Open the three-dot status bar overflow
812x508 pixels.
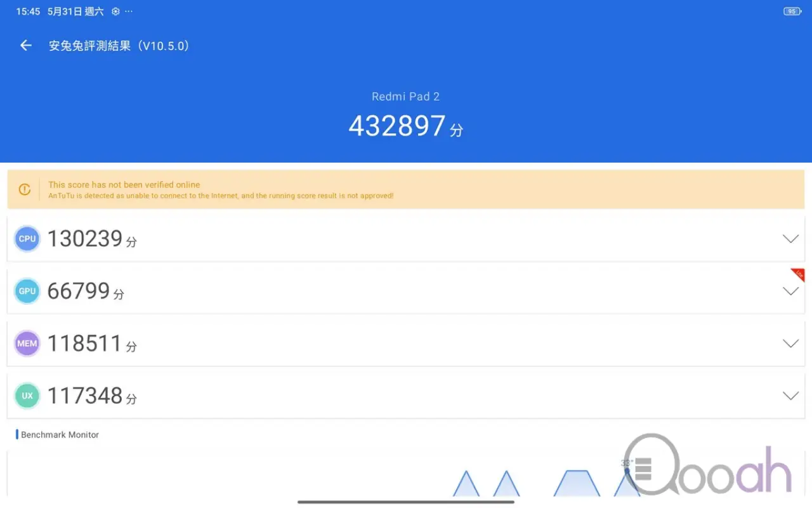tap(129, 11)
